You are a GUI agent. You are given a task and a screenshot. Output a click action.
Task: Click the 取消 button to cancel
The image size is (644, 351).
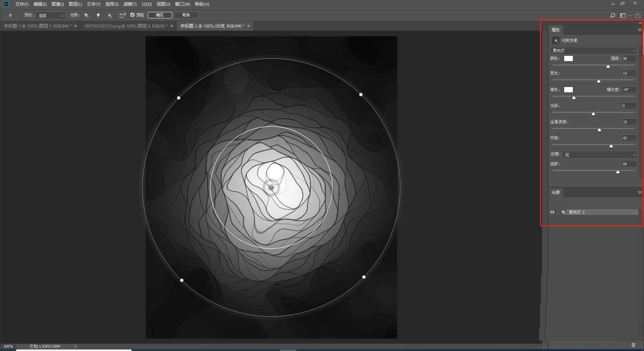(186, 15)
